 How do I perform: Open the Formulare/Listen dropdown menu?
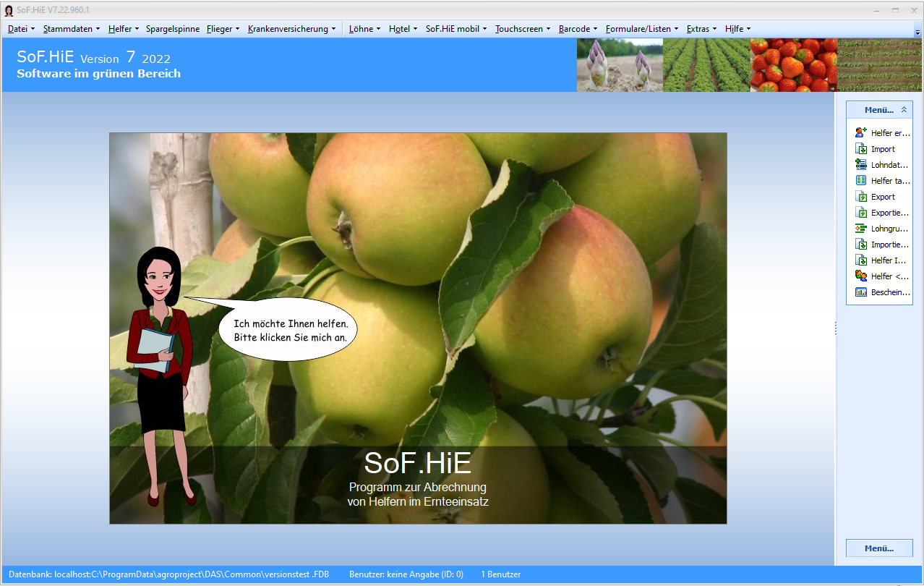[641, 29]
